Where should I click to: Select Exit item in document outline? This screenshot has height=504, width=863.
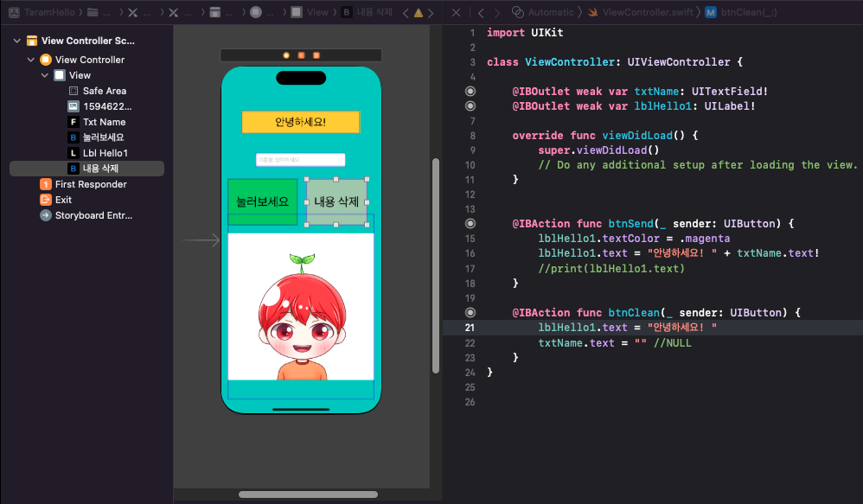point(87,200)
